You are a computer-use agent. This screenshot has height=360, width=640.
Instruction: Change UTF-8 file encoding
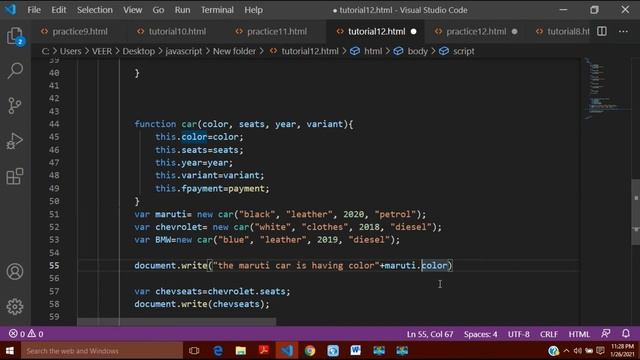[518, 334]
